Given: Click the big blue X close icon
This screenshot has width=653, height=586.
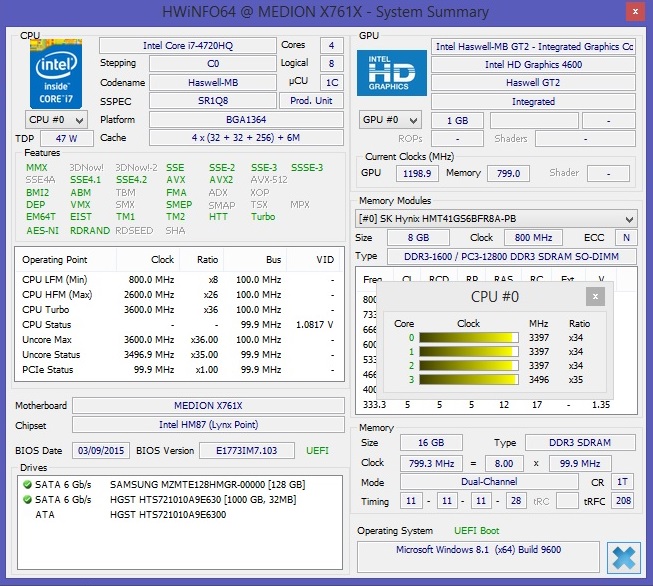Looking at the screenshot, I should pyautogui.click(x=623, y=558).
